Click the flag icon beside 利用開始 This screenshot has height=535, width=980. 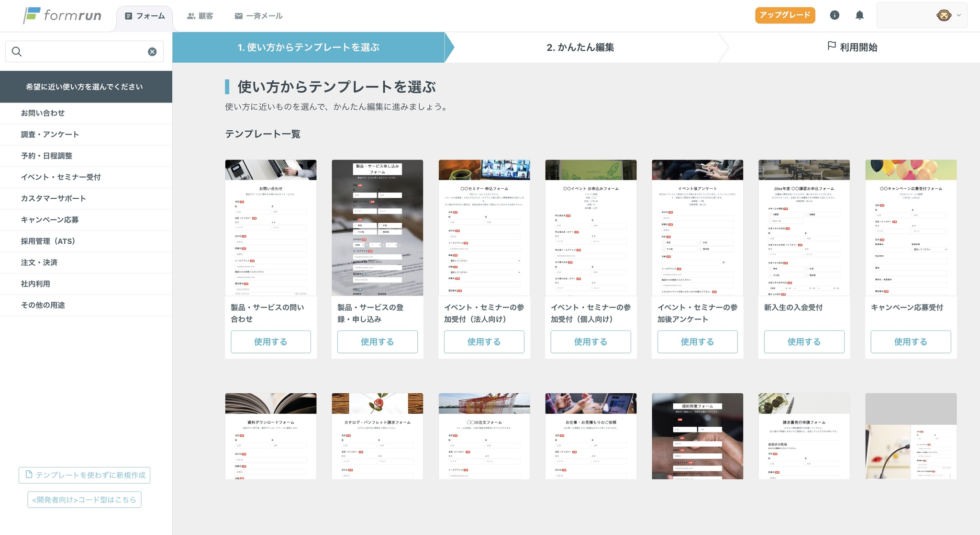832,46
